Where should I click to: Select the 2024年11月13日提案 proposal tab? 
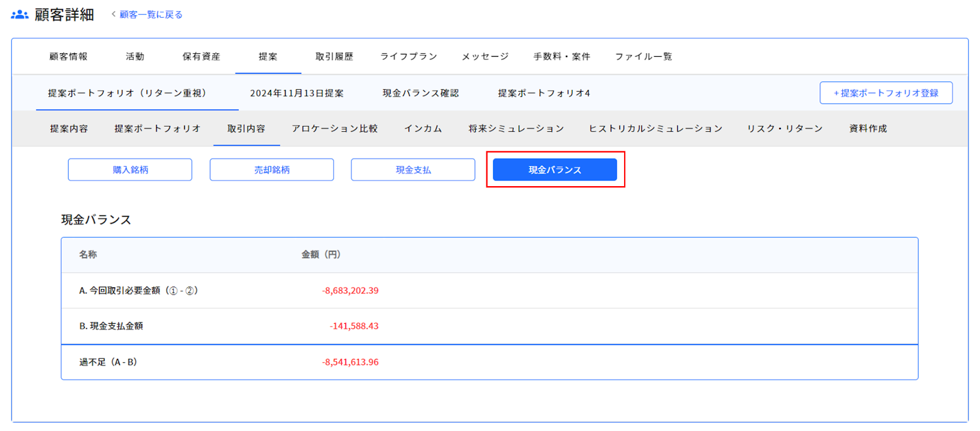(x=297, y=93)
